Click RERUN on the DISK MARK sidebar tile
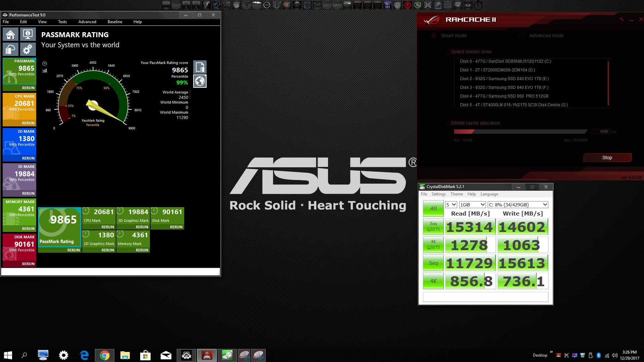This screenshot has width=644, height=362. tap(28, 264)
